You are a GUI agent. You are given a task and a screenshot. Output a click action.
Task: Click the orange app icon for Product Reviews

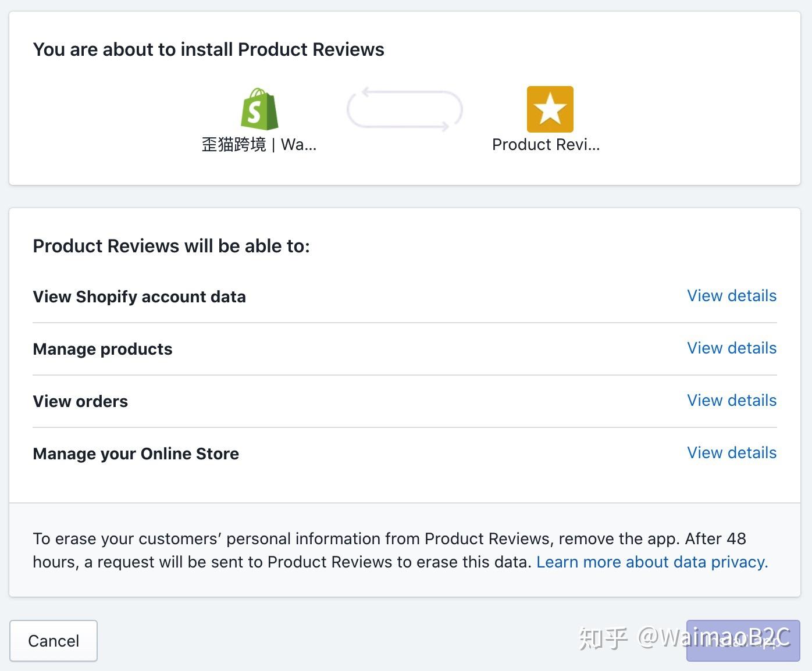pyautogui.click(x=550, y=109)
